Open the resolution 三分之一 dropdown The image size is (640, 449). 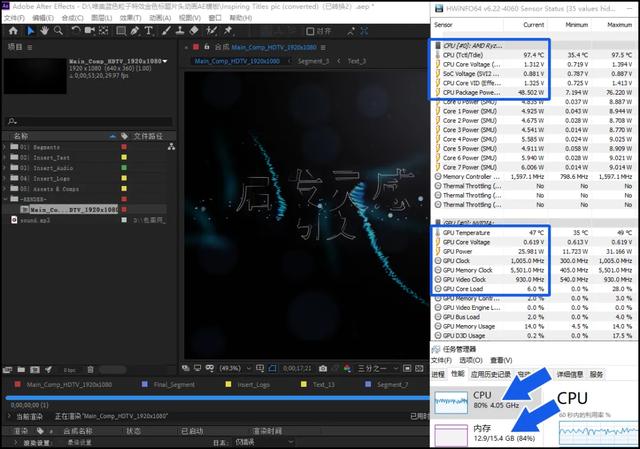377,369
